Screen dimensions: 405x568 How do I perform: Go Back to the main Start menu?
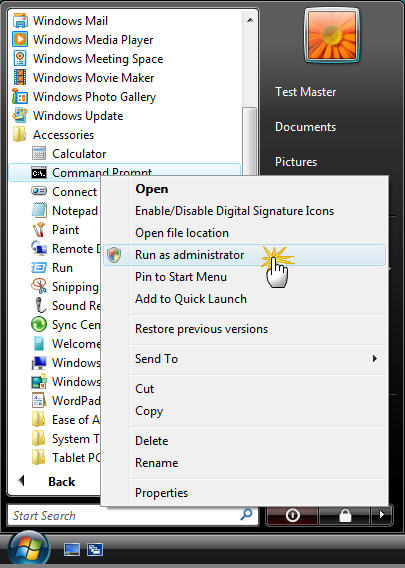tap(62, 481)
